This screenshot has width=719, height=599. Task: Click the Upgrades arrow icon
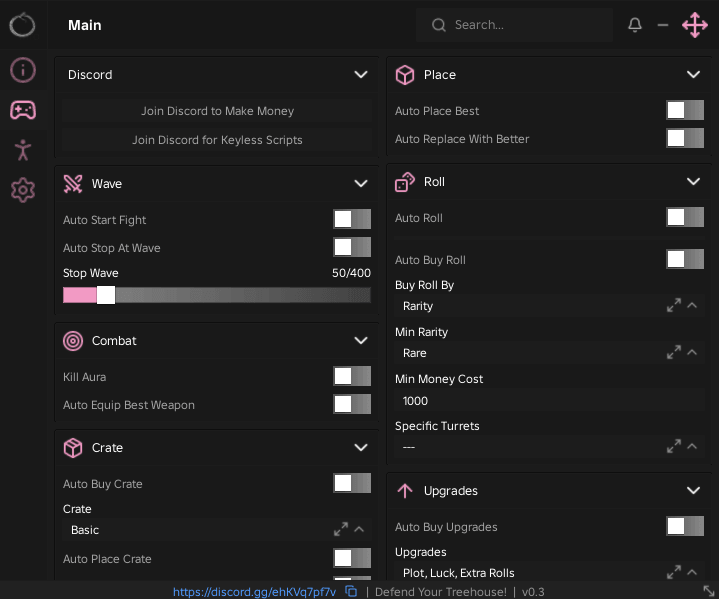(x=405, y=491)
